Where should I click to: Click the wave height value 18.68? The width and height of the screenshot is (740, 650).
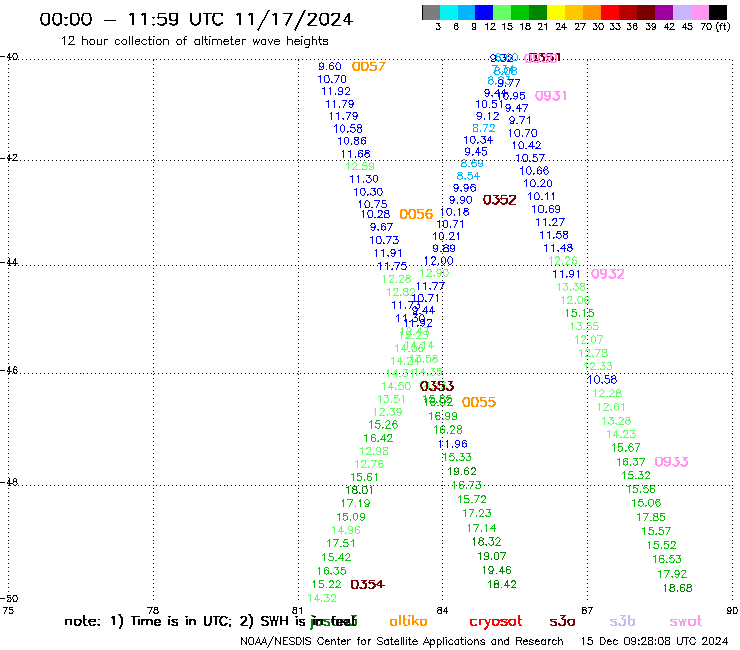(x=678, y=588)
